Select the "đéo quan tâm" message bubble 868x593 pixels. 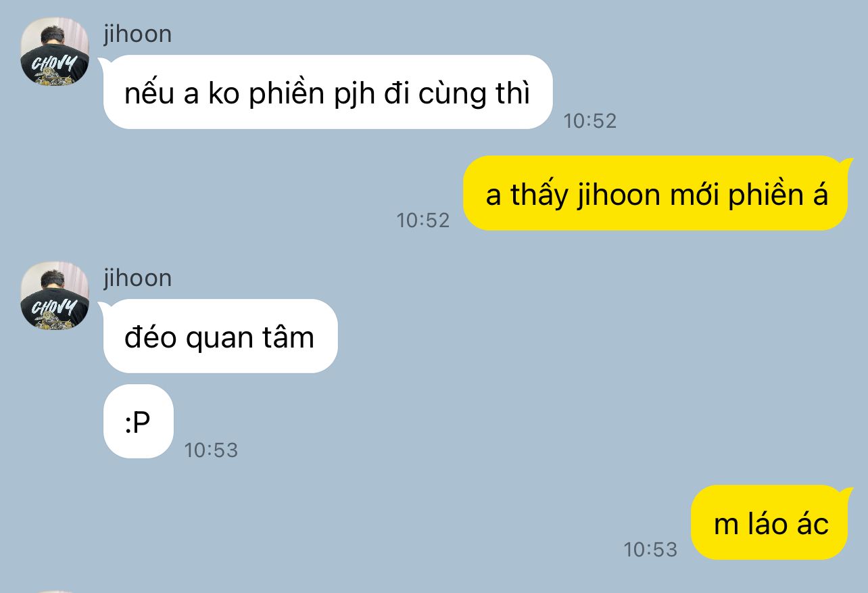(x=220, y=336)
